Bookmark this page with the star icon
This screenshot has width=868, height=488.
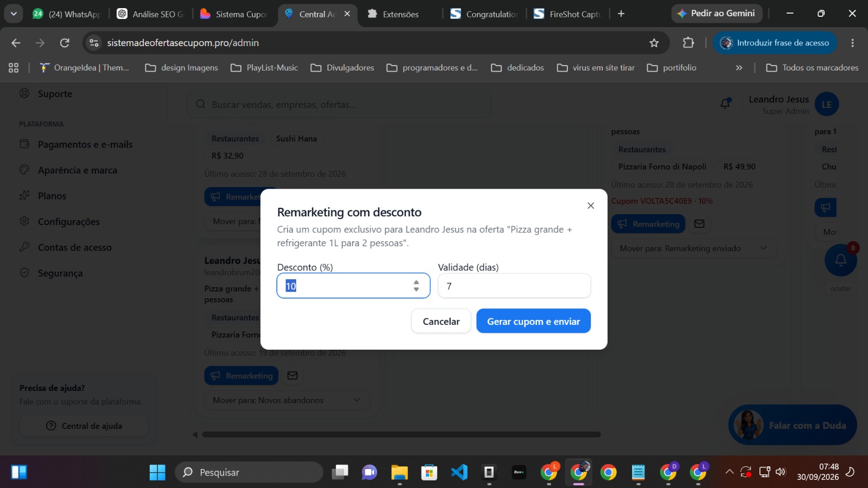(x=654, y=43)
